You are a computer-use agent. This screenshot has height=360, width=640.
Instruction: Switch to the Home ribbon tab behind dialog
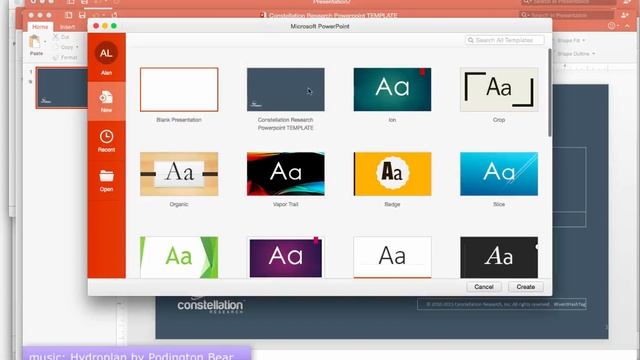40,27
